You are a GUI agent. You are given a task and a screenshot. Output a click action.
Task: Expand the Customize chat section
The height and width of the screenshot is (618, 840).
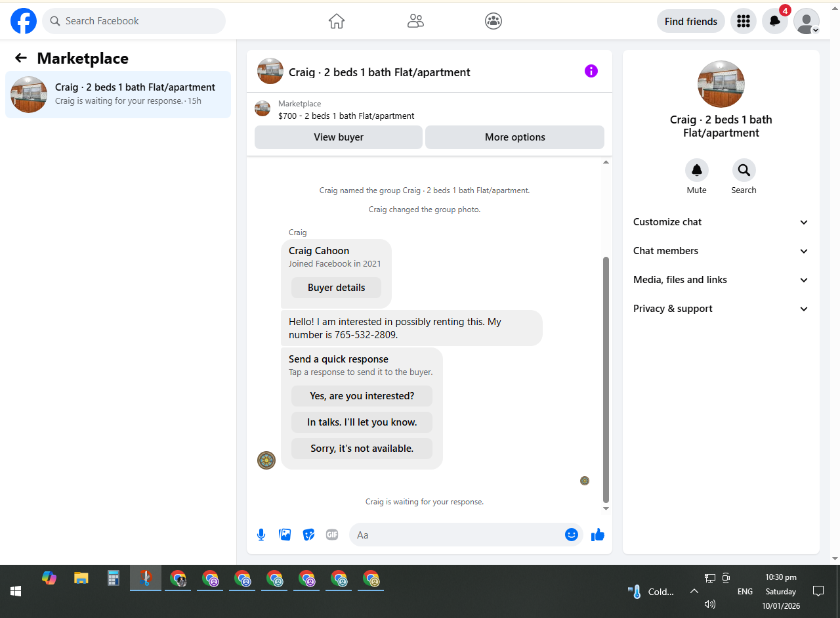[721, 222]
